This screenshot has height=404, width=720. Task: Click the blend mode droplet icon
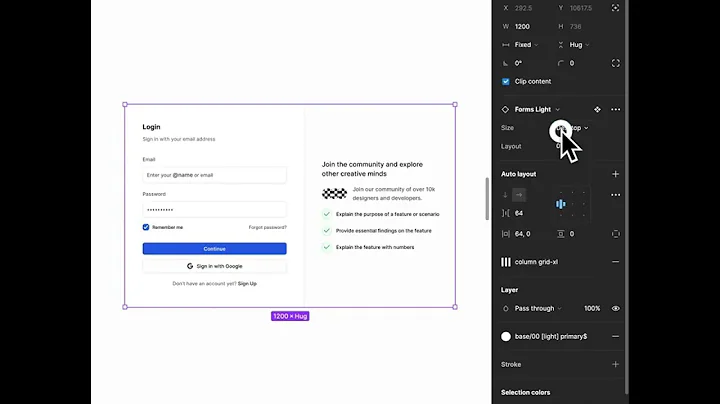506,309
